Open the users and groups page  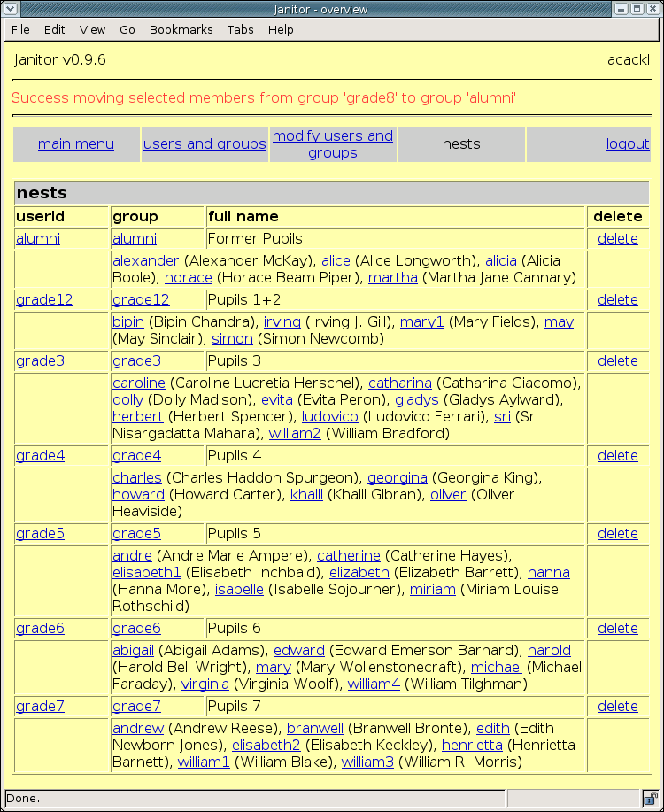point(205,144)
